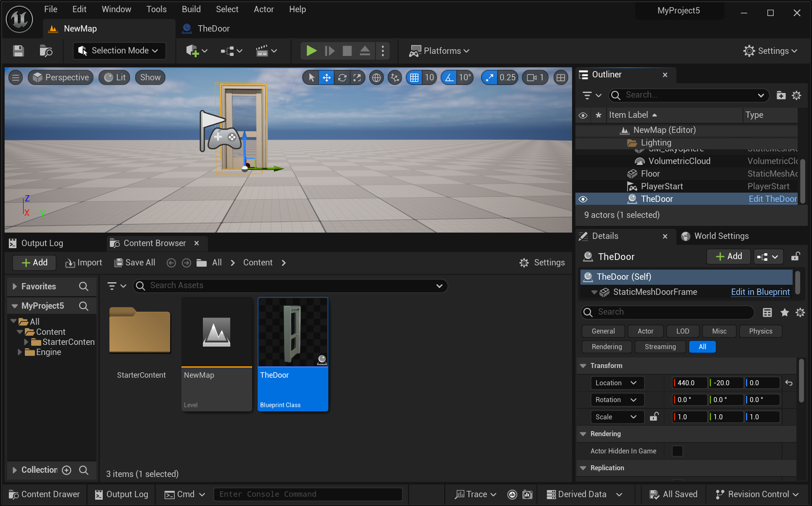Screen dimensions: 812x506
Task: Open the quick add actor menu
Action: point(197,51)
